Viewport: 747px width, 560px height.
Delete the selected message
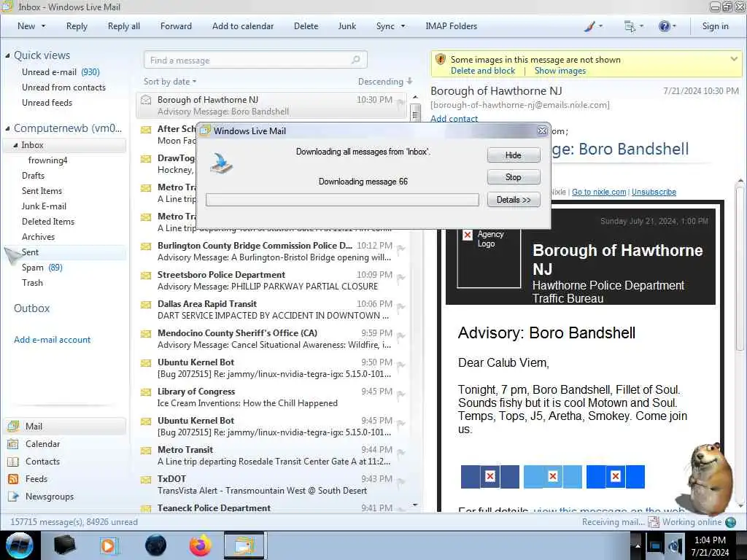pyautogui.click(x=306, y=26)
